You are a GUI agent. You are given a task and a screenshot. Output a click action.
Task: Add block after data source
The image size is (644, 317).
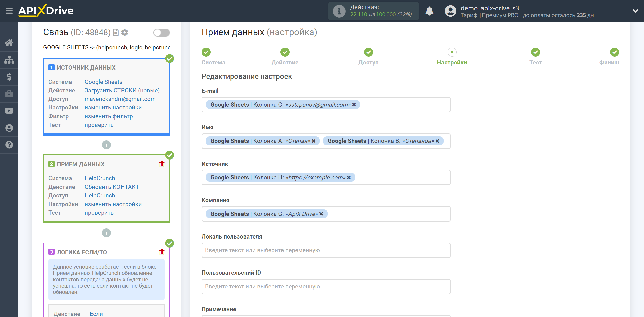[106, 145]
